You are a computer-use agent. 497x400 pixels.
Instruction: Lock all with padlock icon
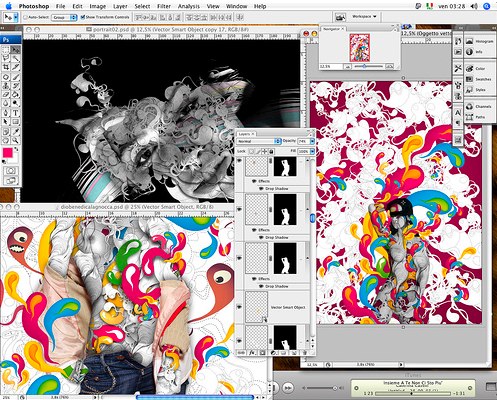click(271, 152)
